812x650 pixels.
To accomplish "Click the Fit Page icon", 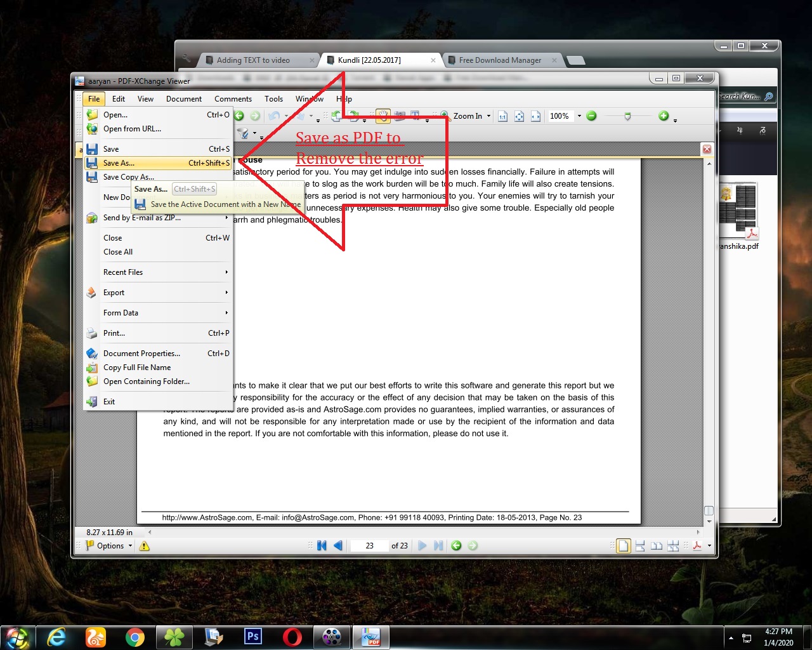I will point(519,116).
